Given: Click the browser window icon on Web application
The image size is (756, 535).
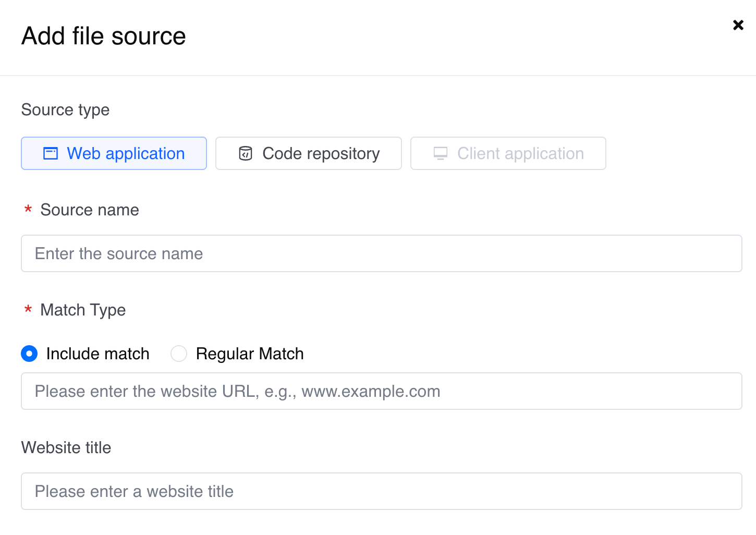Looking at the screenshot, I should 51,153.
